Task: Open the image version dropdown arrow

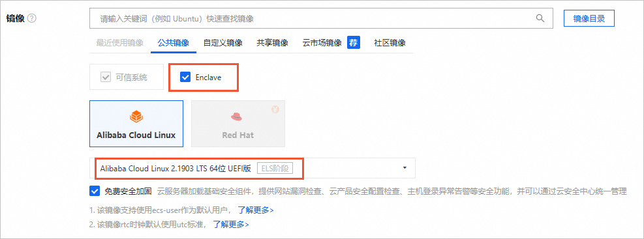Action: [405, 168]
